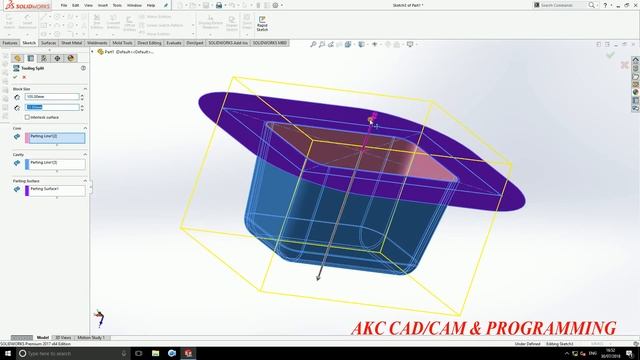This screenshot has height=360, width=640.
Task: Open the Tools menu
Action: pyautogui.click(x=117, y=5)
